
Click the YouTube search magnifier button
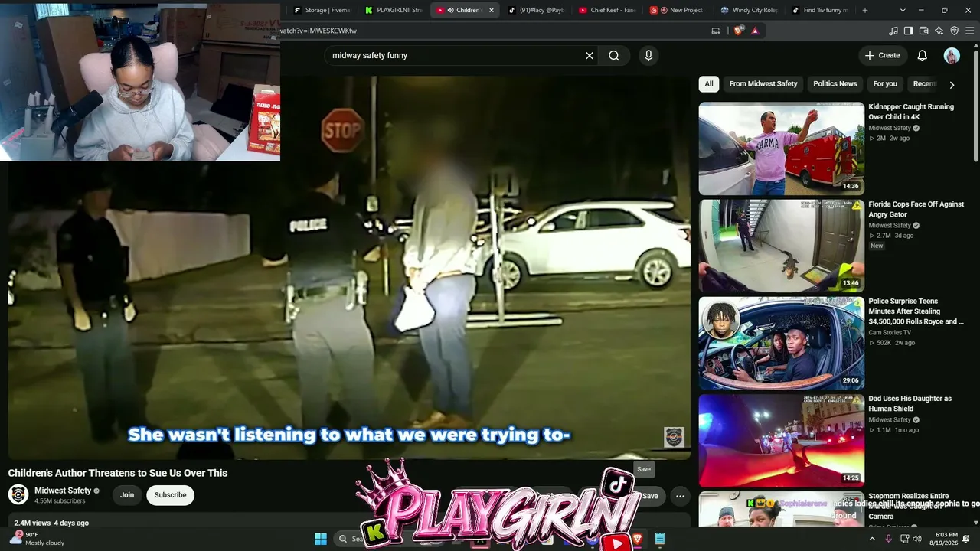[x=614, y=55]
